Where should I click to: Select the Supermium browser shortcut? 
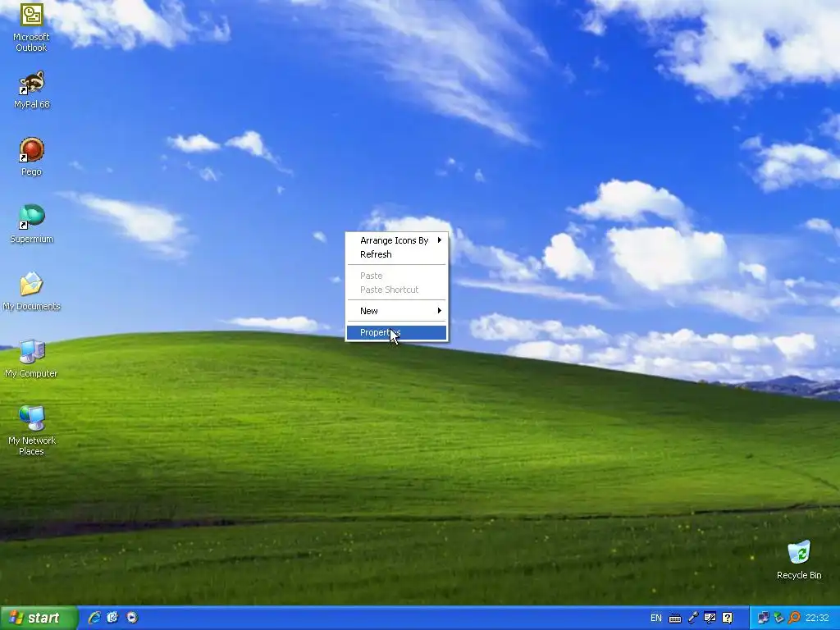click(31, 225)
